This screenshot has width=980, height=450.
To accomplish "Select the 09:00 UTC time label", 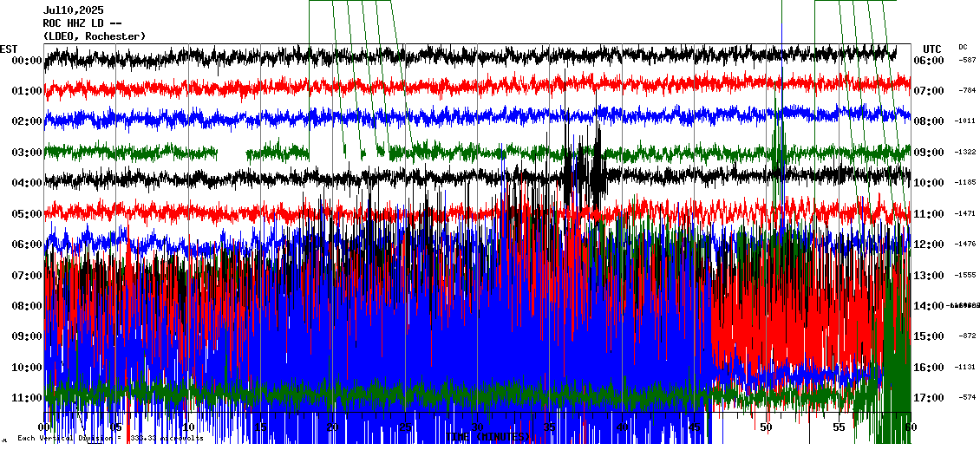I will click(x=929, y=153).
